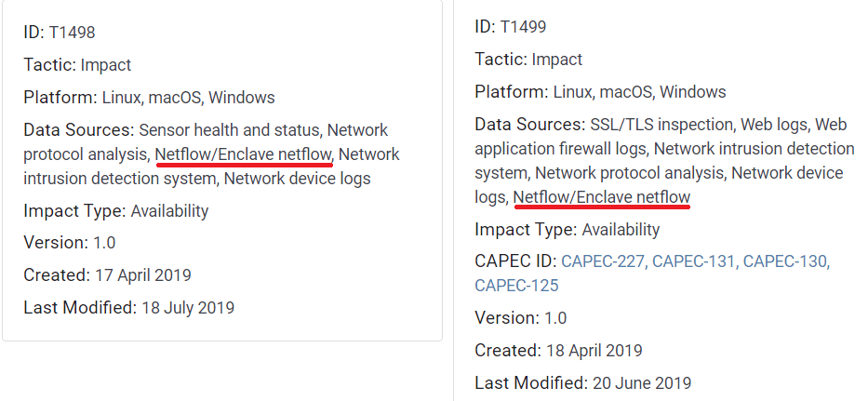
Task: Click the Platform line under T1499
Action: [x=600, y=92]
